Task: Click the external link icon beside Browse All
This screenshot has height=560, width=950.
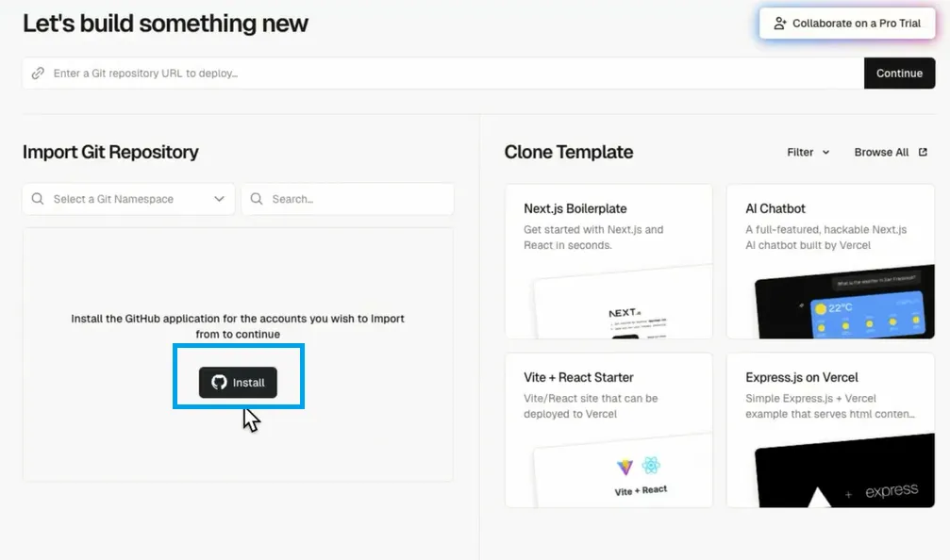Action: tap(923, 152)
